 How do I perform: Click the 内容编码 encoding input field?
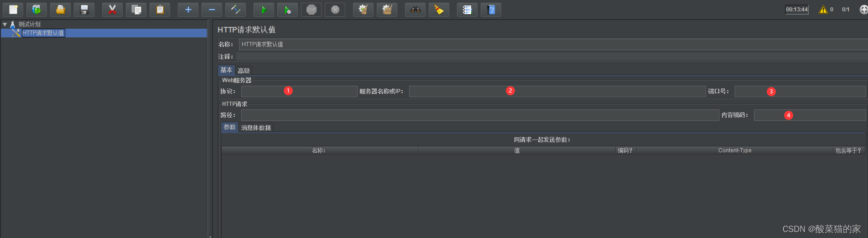point(810,115)
